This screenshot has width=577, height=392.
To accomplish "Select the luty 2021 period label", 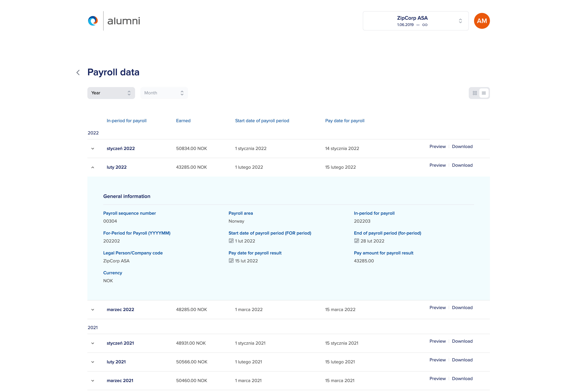I will (116, 362).
